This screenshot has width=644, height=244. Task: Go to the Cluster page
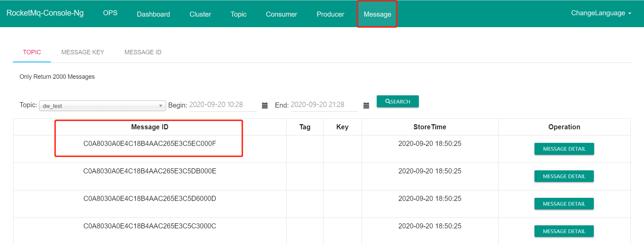click(x=200, y=14)
